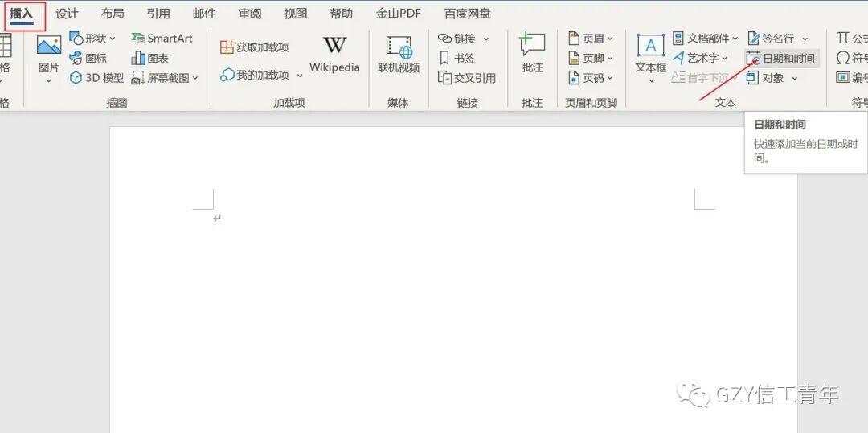Image resolution: width=868 pixels, height=433 pixels.
Task: Open the 金山PDF tab
Action: click(399, 14)
